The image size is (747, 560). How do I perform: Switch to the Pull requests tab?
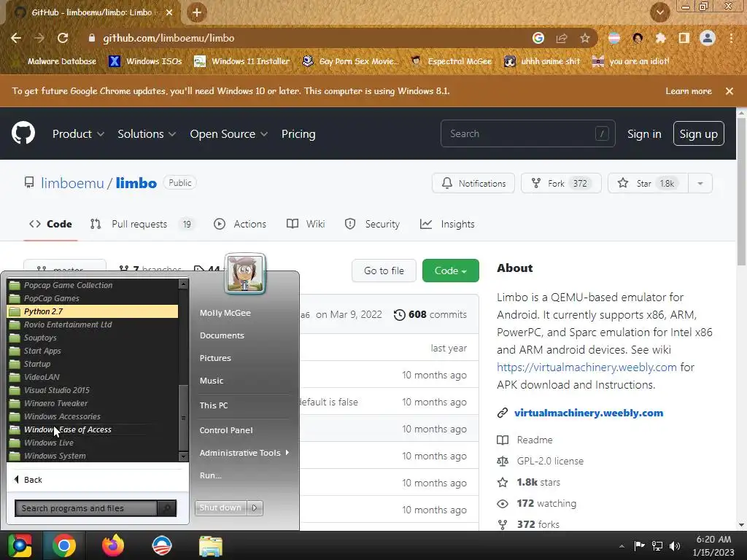click(x=143, y=224)
